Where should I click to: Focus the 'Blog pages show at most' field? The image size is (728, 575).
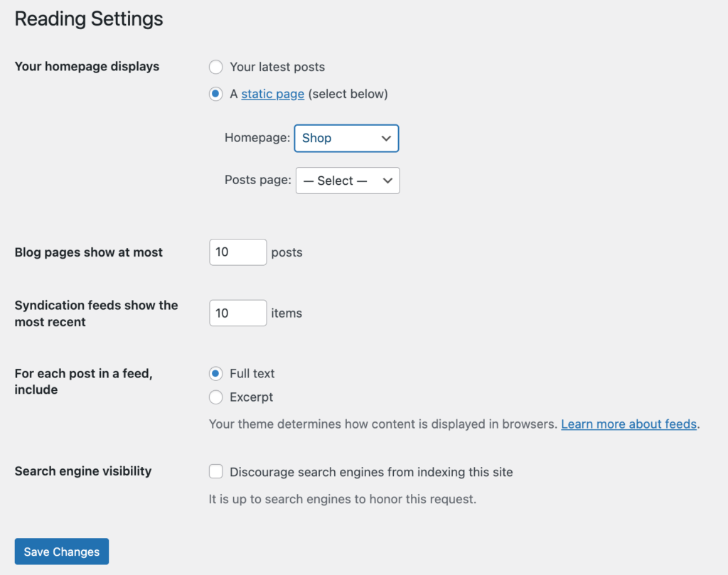[237, 252]
